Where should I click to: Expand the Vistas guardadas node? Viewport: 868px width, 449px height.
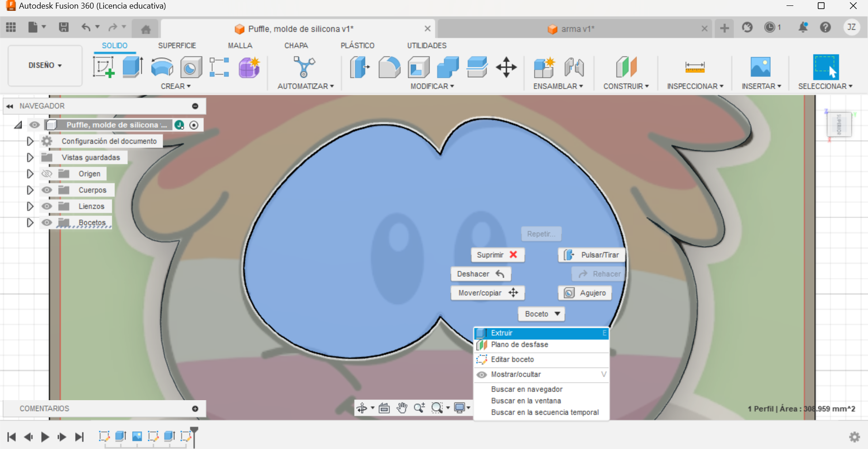[x=30, y=157]
